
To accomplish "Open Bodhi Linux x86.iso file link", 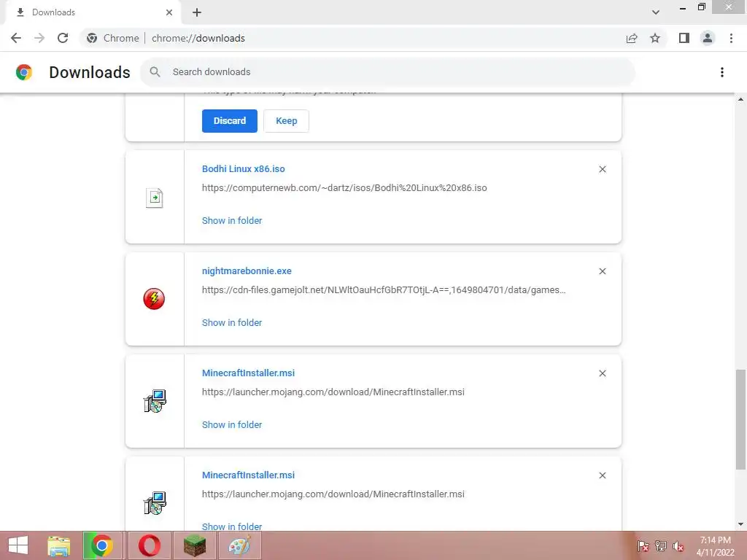I will 244,168.
